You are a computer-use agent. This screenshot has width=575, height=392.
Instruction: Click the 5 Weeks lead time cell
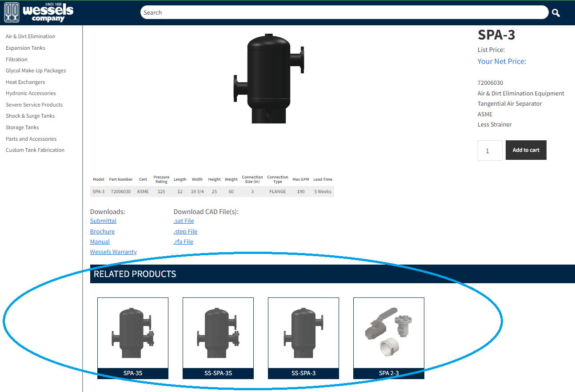point(323,192)
